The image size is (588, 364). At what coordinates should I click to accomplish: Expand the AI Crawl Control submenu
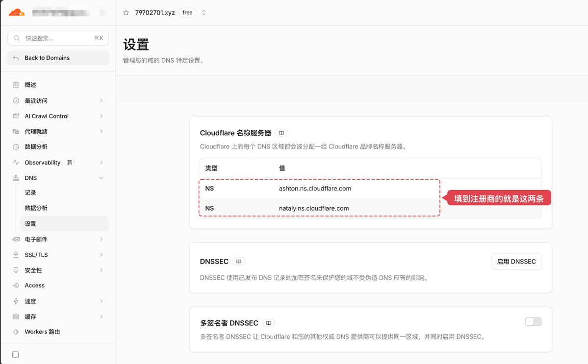(101, 116)
